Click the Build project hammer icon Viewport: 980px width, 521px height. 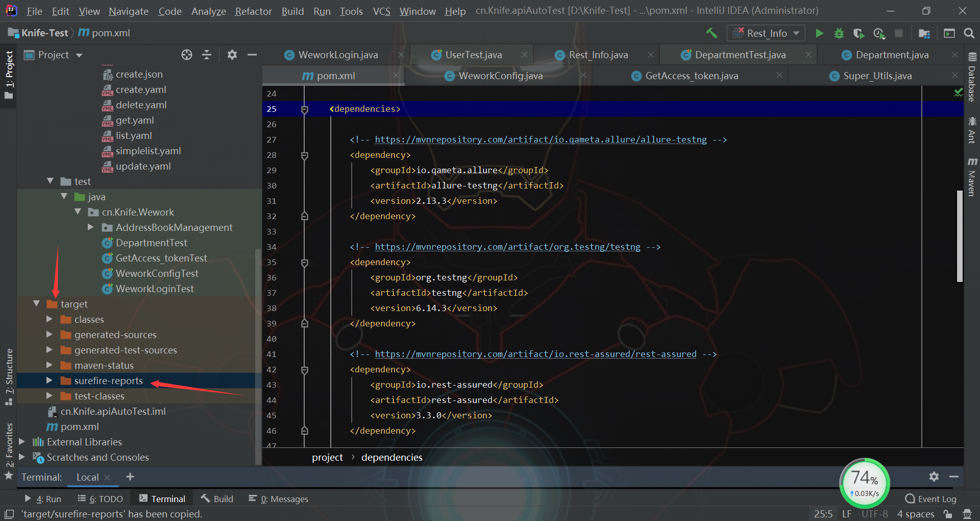click(x=712, y=33)
